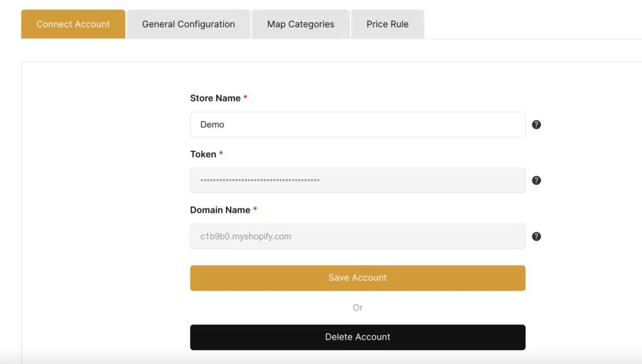This screenshot has height=364, width=642.
Task: Click the 'Or' separator text
Action: point(357,308)
